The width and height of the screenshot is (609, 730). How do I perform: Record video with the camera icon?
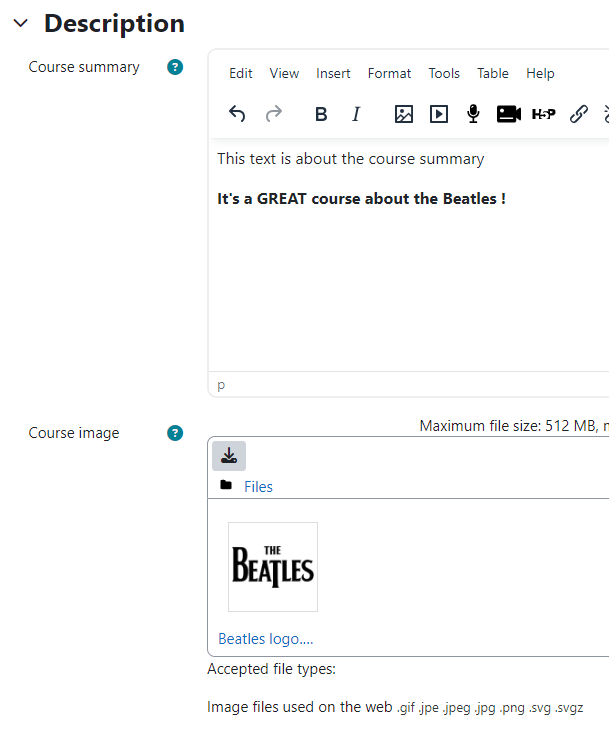click(x=508, y=114)
